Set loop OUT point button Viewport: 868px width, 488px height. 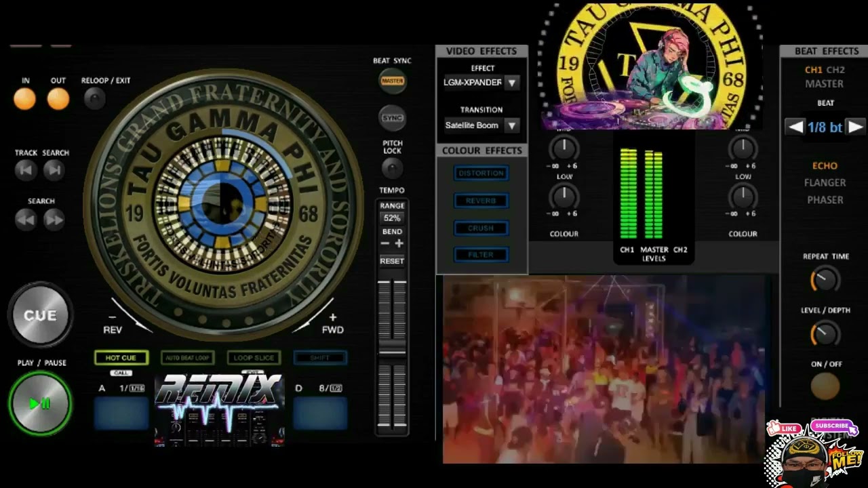pyautogui.click(x=58, y=99)
